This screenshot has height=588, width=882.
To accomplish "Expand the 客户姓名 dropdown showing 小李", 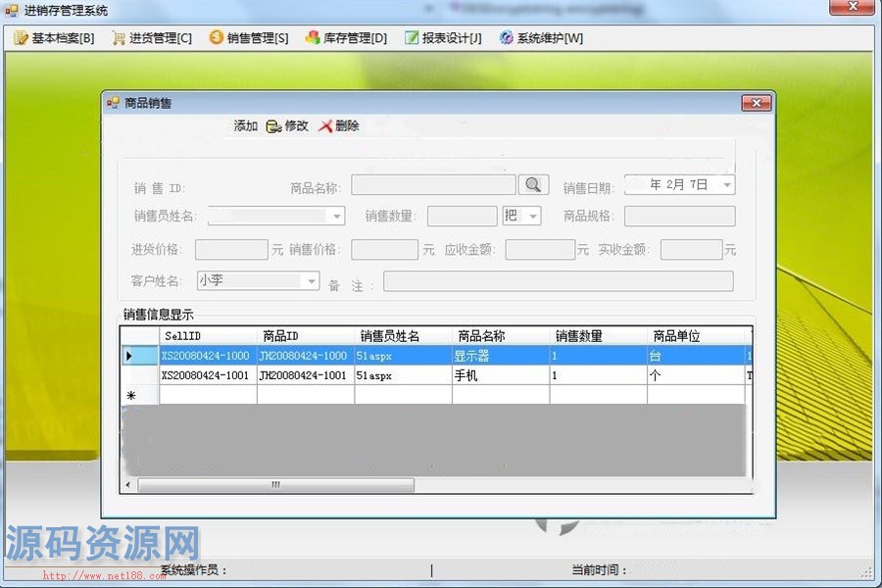I will [312, 281].
